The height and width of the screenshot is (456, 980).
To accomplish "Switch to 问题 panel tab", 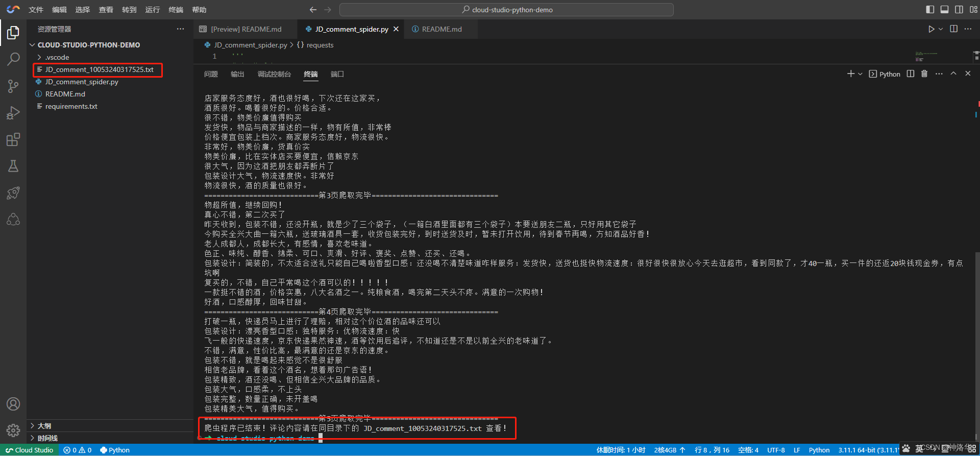I will pyautogui.click(x=211, y=74).
